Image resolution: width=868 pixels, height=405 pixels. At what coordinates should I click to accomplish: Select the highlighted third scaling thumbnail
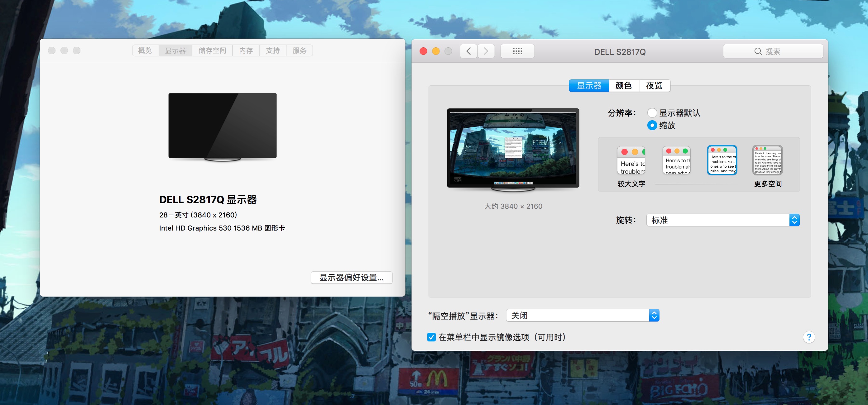point(722,160)
